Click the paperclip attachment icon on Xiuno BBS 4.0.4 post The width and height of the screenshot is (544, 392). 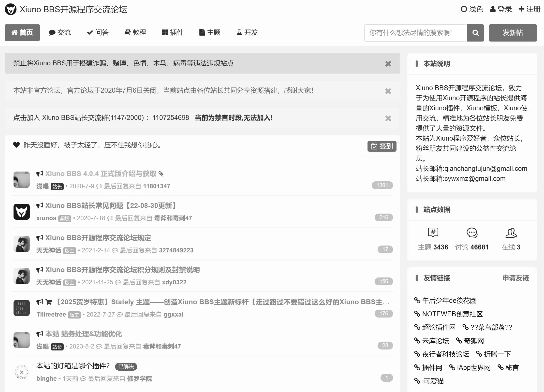tap(161, 174)
